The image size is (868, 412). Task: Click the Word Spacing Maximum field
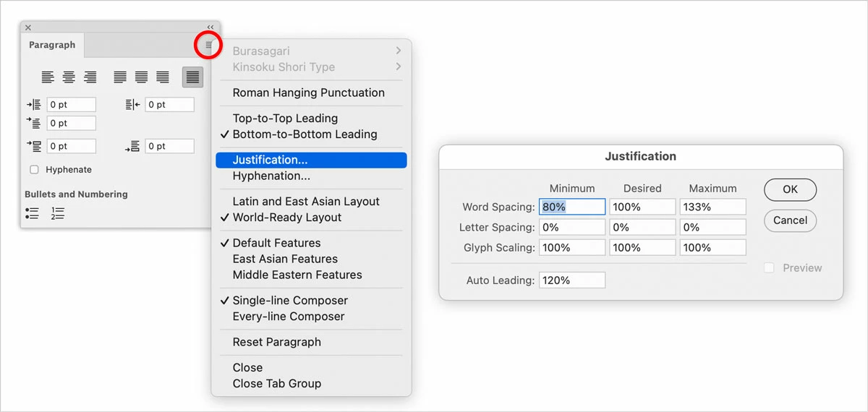click(712, 207)
